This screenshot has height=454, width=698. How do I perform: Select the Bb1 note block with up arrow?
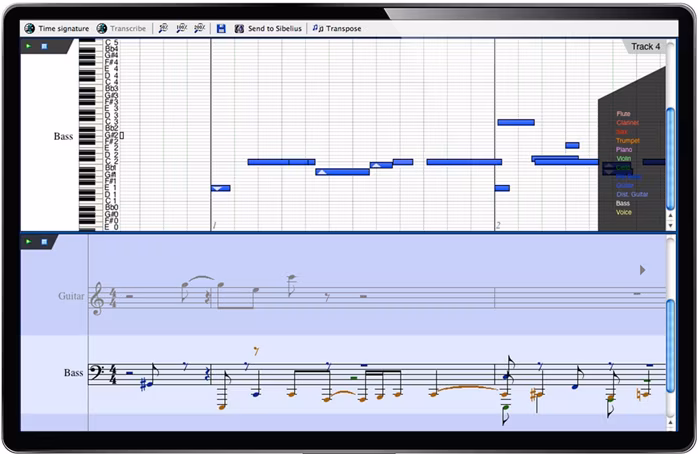342,172
